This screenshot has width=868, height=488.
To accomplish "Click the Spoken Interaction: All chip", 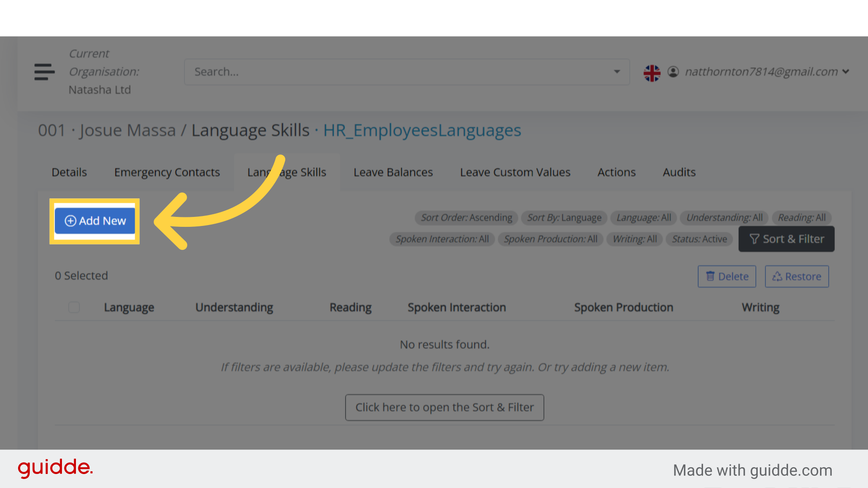I will coord(442,239).
